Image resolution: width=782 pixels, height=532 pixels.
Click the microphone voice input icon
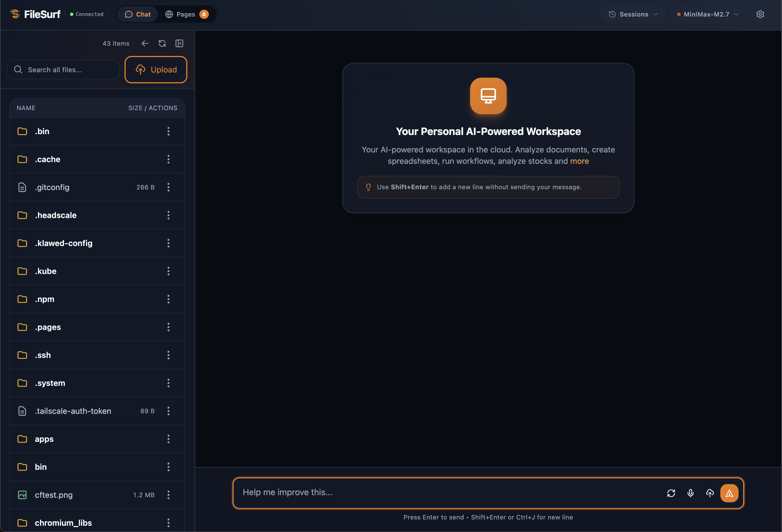(x=690, y=493)
